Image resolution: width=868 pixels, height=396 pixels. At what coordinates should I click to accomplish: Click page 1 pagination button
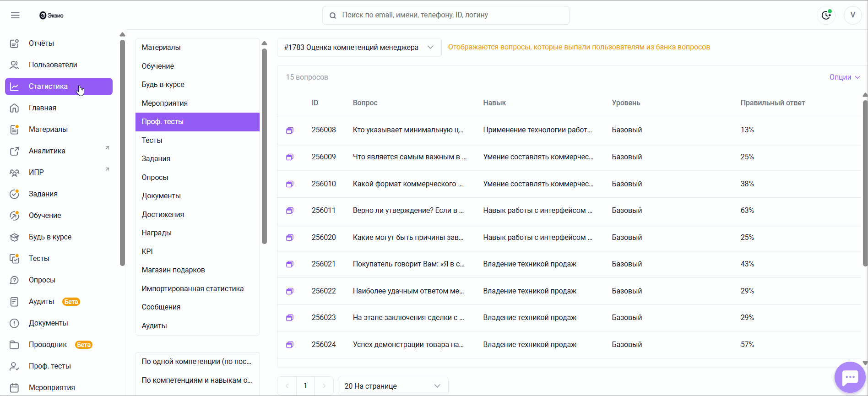pyautogui.click(x=305, y=386)
